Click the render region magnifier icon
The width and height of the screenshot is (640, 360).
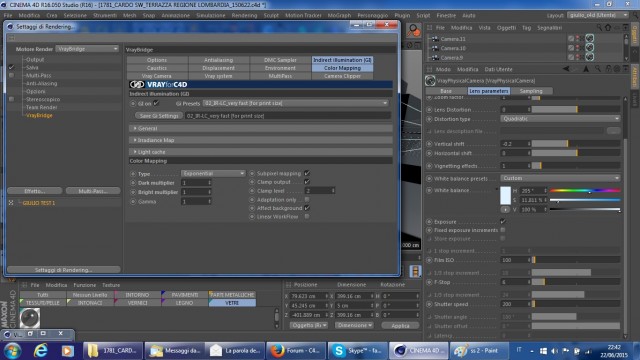pos(413,31)
